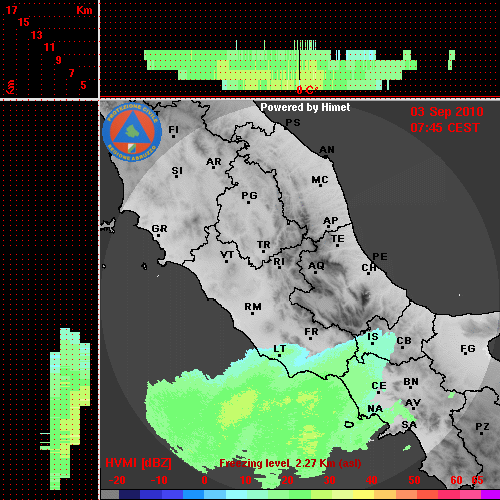Pick the LT city label
Image resolution: width=500 pixels, height=500 pixels.
click(x=280, y=349)
